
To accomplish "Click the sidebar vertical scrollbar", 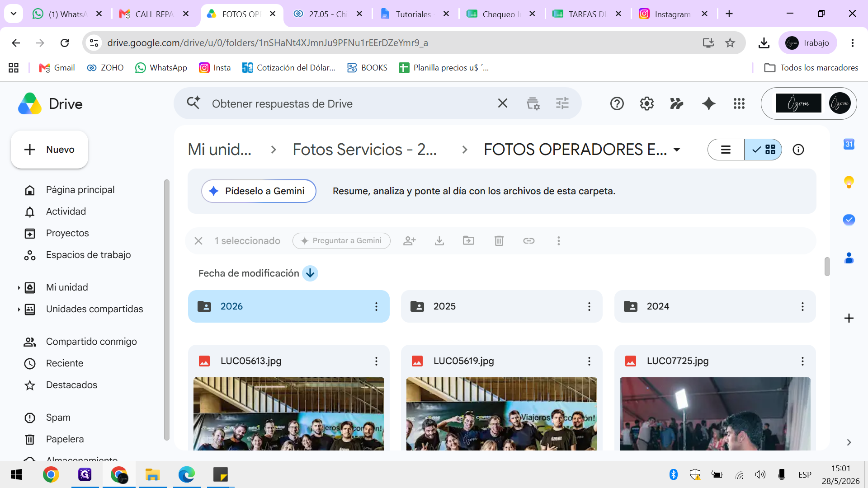I will (166, 310).
